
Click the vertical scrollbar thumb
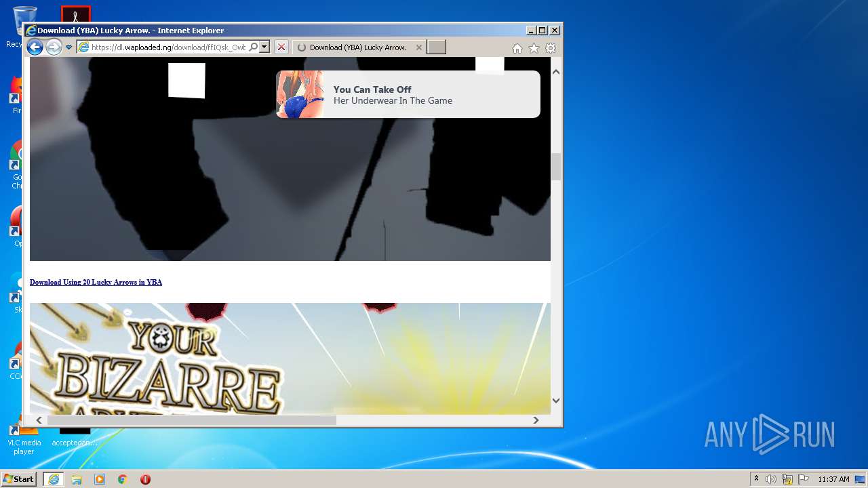point(556,167)
